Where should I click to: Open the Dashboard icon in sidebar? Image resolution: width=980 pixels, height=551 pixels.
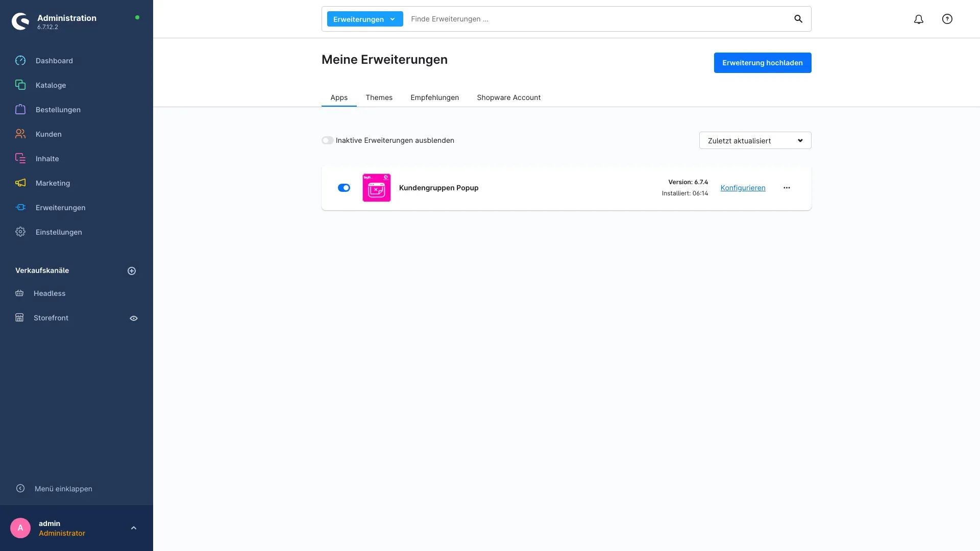pos(20,61)
